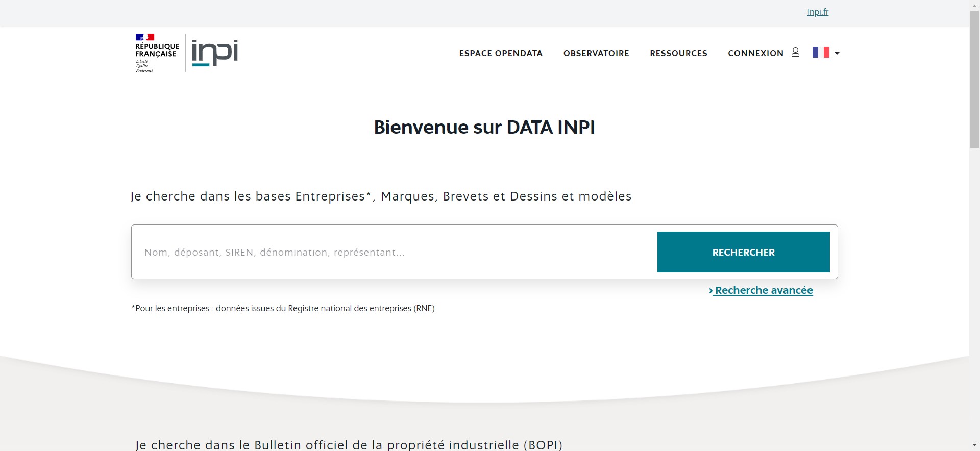
Task: Click the scrollbar down arrow
Action: click(974, 445)
